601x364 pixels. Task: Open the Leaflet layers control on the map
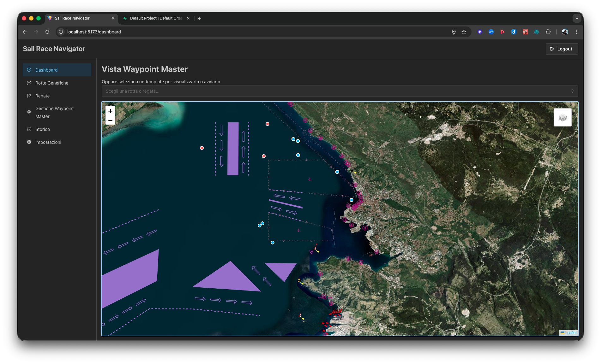tap(562, 117)
